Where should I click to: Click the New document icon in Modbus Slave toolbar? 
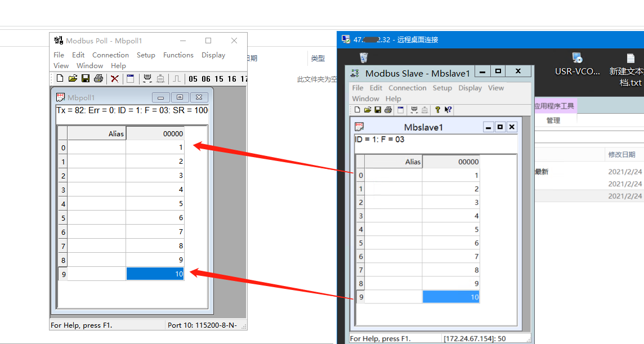click(357, 110)
